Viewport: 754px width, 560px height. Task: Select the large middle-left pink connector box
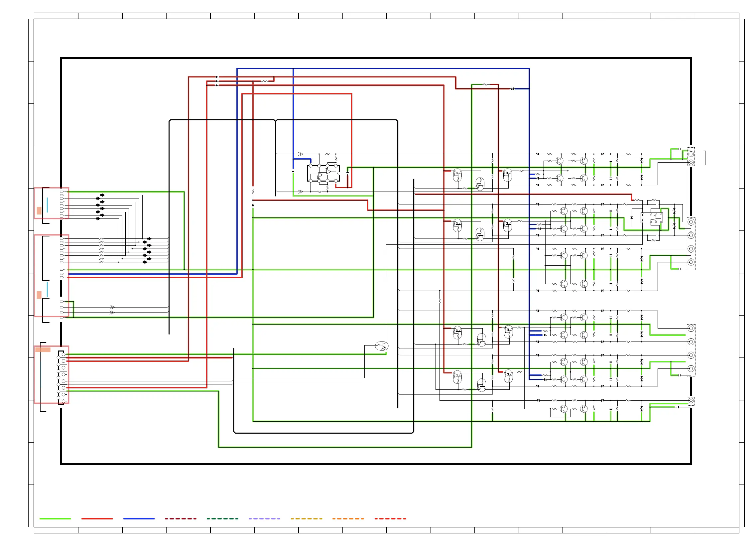coord(52,276)
